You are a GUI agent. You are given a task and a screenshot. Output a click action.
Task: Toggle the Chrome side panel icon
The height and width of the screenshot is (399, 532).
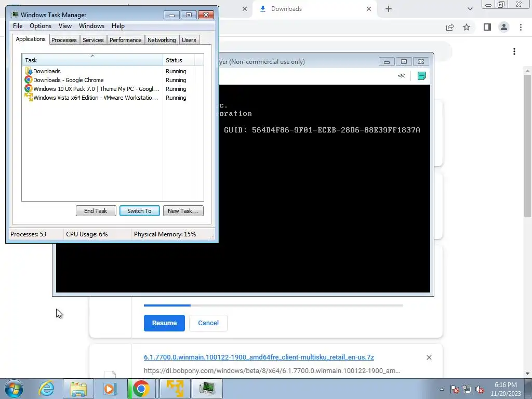tap(487, 27)
